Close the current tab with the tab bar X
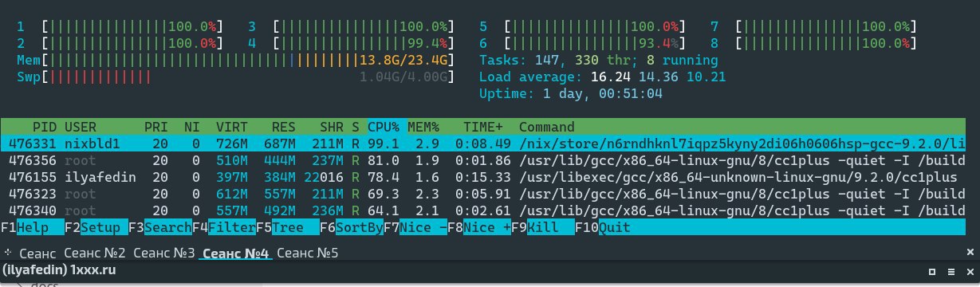The height and width of the screenshot is (287, 980). [971, 253]
